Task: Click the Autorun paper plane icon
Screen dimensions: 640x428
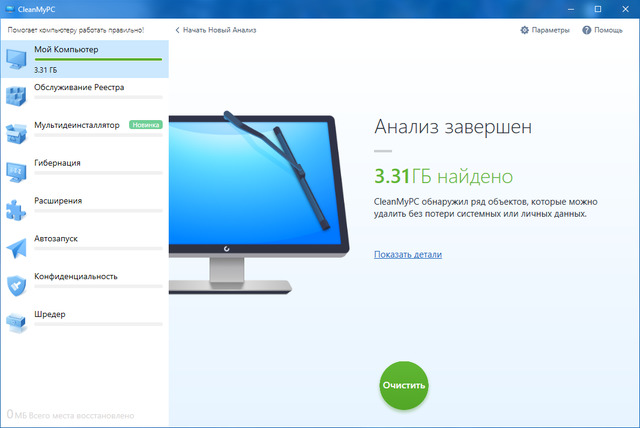Action: tap(16, 248)
